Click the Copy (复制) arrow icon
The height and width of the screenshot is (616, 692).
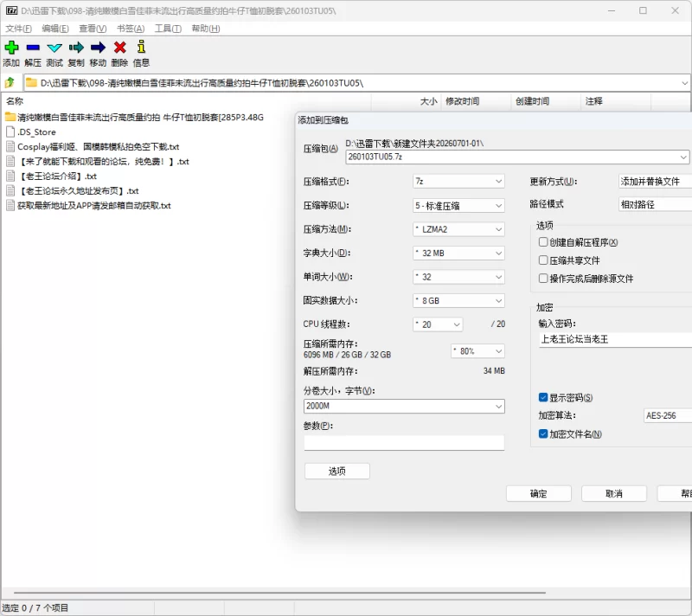pyautogui.click(x=76, y=48)
